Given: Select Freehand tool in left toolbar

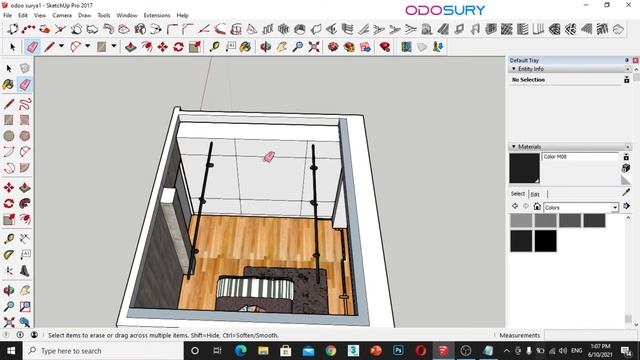Looking at the screenshot, I should (x=24, y=104).
